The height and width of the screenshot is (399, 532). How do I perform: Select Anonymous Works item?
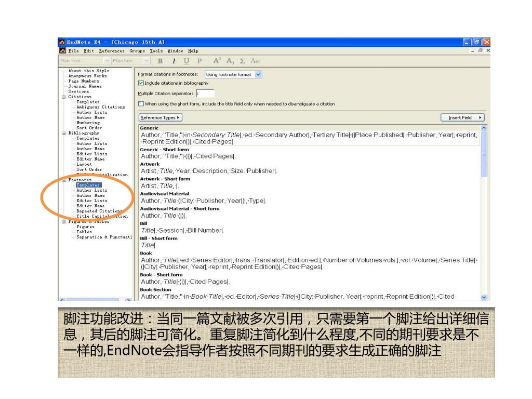[87, 76]
